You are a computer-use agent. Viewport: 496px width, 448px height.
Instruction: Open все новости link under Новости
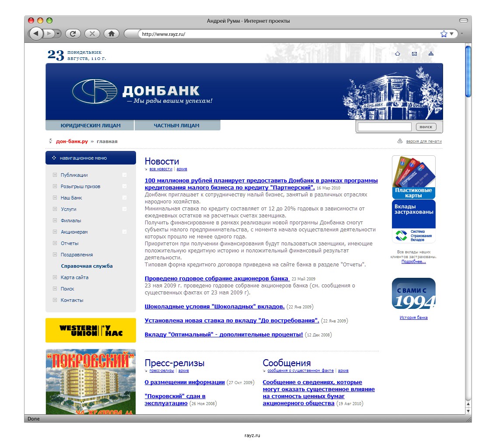click(161, 169)
